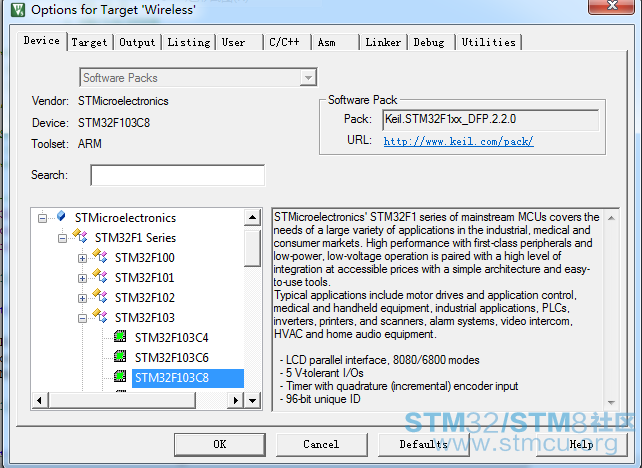
Task: Click the 'LCD parallel interface' description line
Action: tap(380, 360)
